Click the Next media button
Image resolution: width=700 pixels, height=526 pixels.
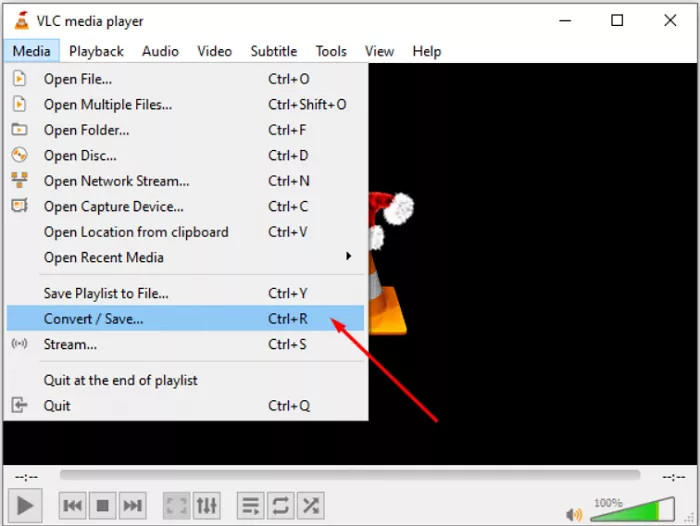[133, 505]
